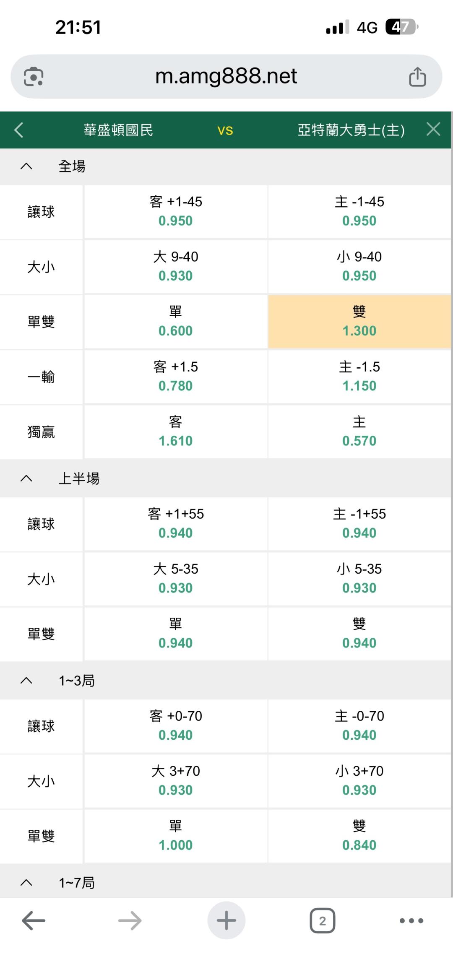Select 全場 獨贏 客 1.610 odds
Screen dimensions: 453x980
[x=176, y=432]
